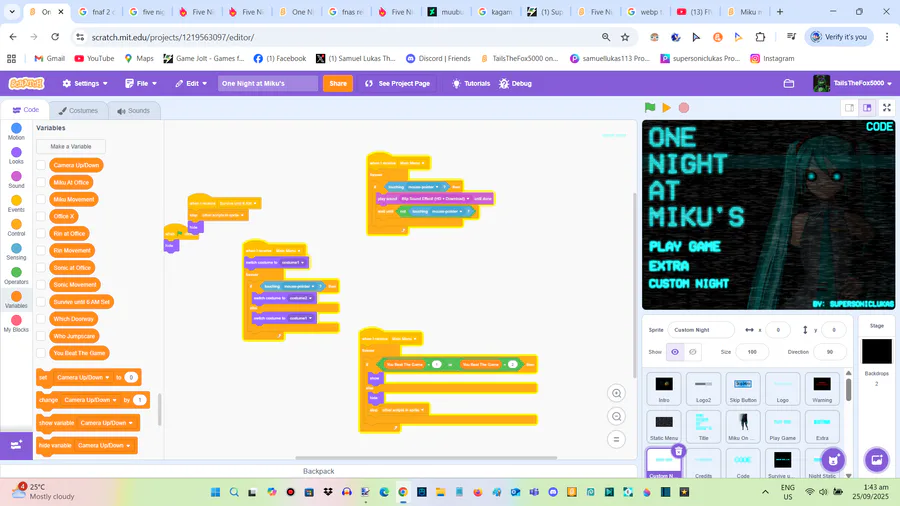The image size is (900, 506).
Task: Open Choose a Backdrop button
Action: (x=876, y=460)
